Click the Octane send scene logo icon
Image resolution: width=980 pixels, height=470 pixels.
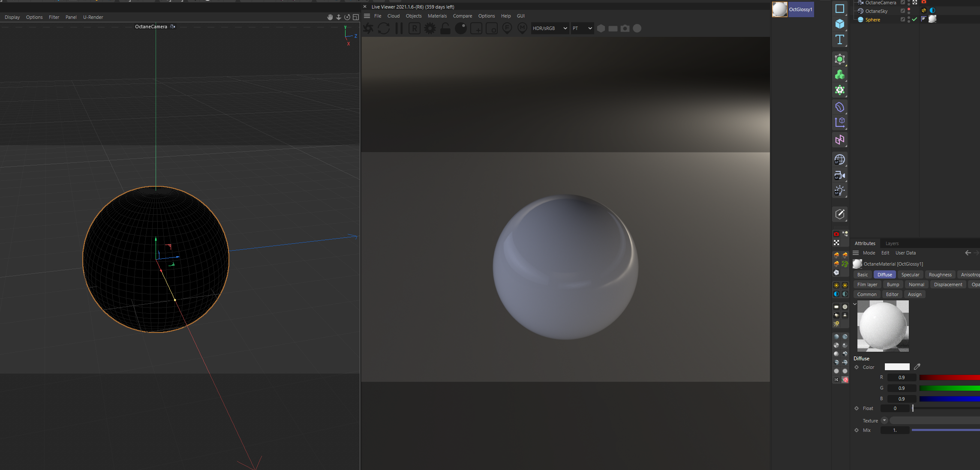pyautogui.click(x=368, y=28)
